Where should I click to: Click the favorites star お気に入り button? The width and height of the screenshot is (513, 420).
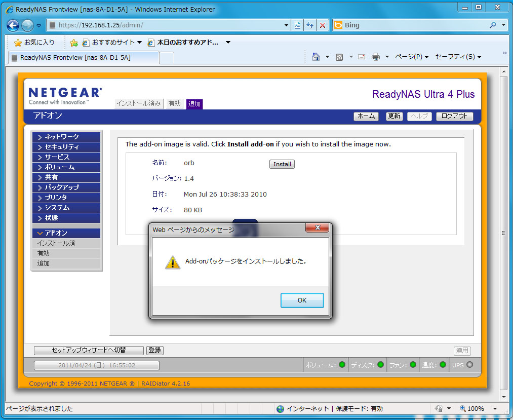(x=34, y=43)
